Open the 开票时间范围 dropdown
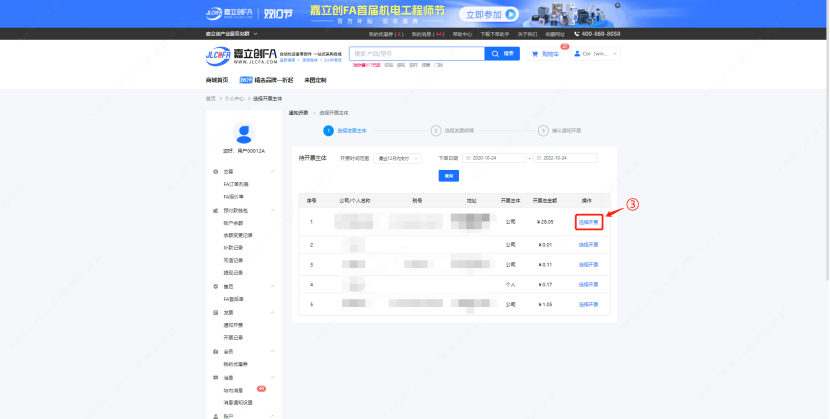This screenshot has width=830, height=419. tap(400, 158)
